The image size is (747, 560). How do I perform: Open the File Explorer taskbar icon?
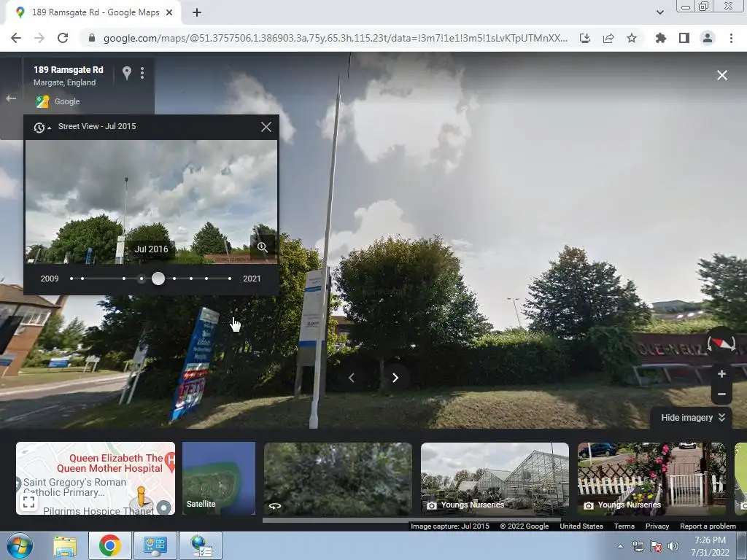click(x=65, y=545)
